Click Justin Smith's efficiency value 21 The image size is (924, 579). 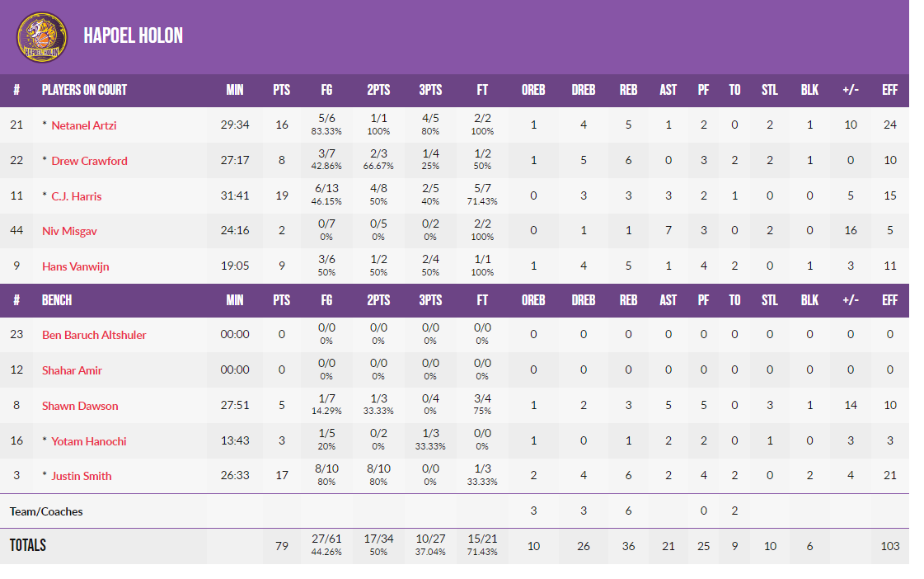click(890, 475)
